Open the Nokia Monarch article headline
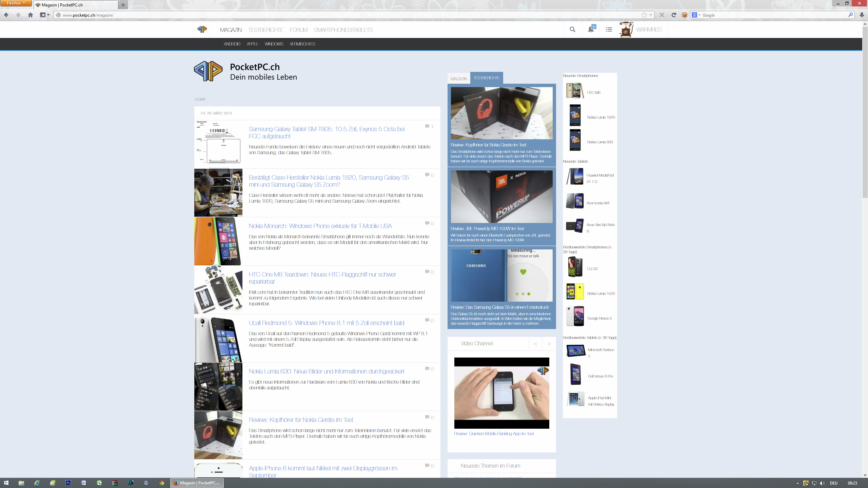 pyautogui.click(x=320, y=226)
